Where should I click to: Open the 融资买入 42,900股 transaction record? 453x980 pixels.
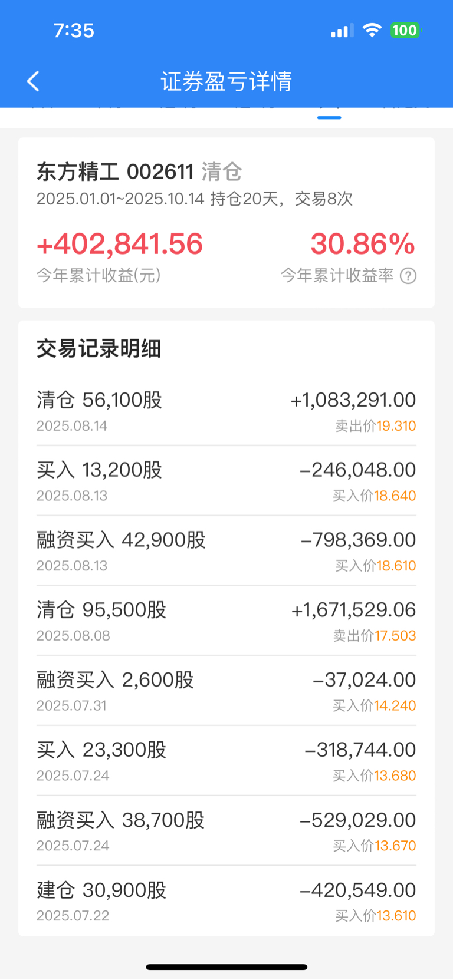coord(226,552)
